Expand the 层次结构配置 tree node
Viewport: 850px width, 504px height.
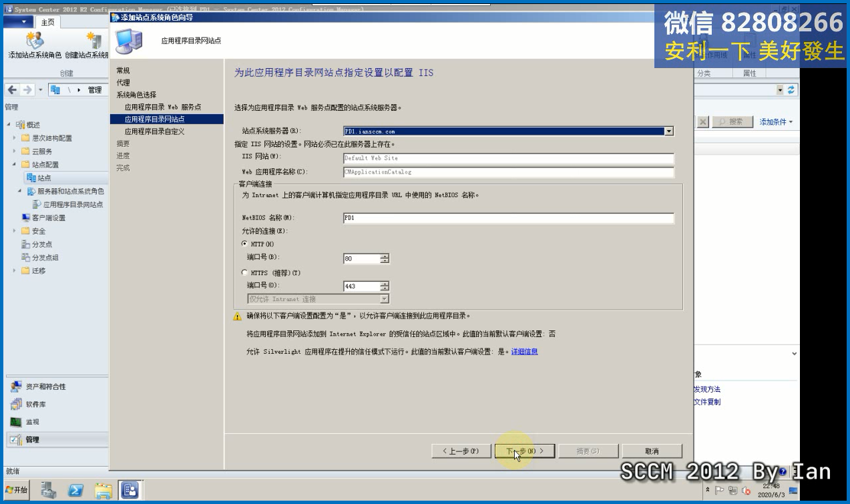click(x=15, y=138)
